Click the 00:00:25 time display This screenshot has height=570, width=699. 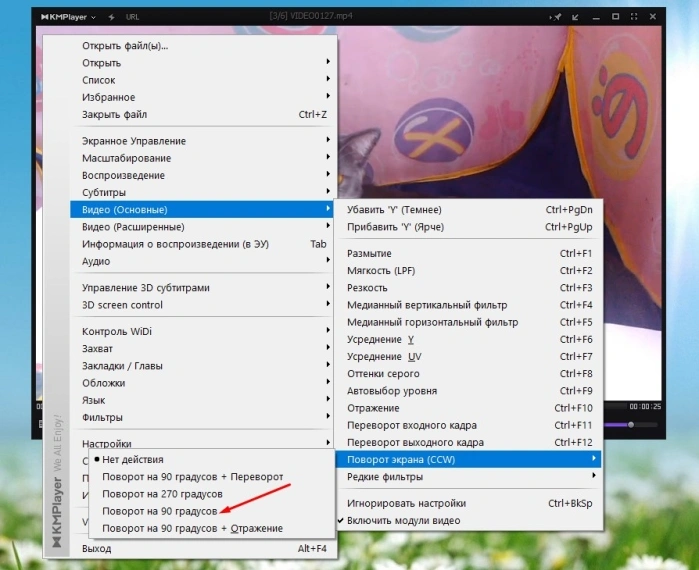click(645, 406)
